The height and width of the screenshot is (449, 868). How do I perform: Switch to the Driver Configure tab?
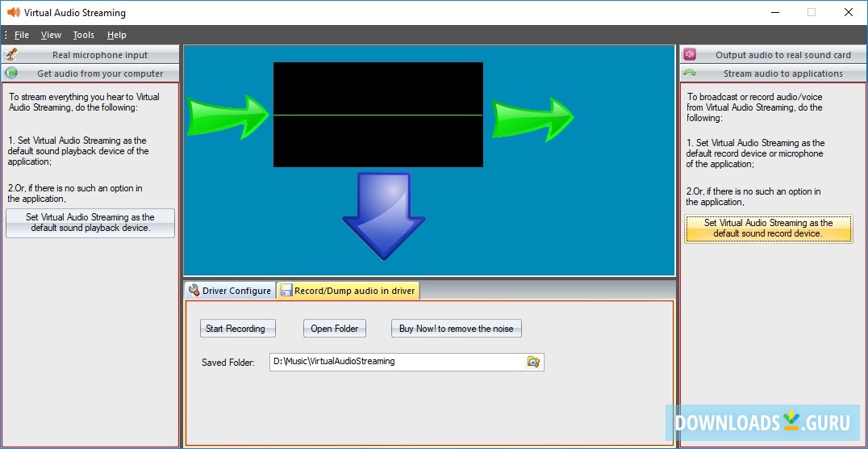pyautogui.click(x=230, y=291)
